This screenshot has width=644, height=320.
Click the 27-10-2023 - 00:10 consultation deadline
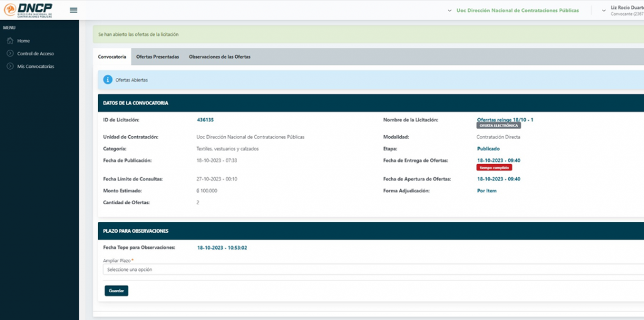point(217,179)
